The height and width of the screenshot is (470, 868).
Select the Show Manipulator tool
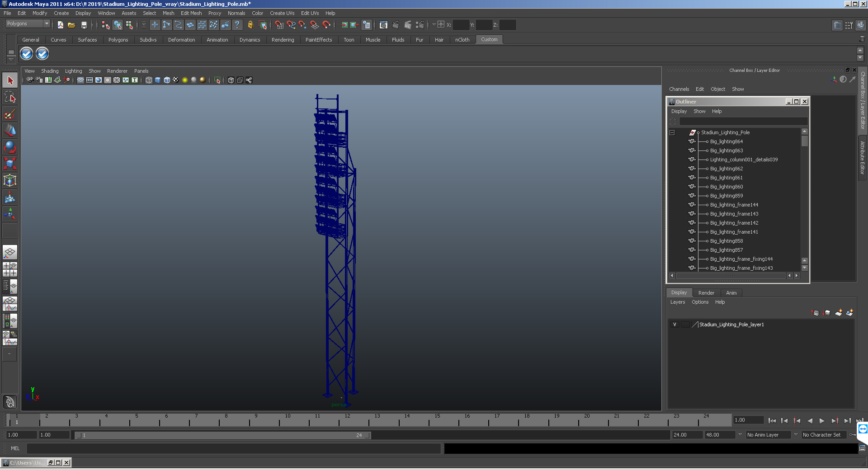[10, 214]
